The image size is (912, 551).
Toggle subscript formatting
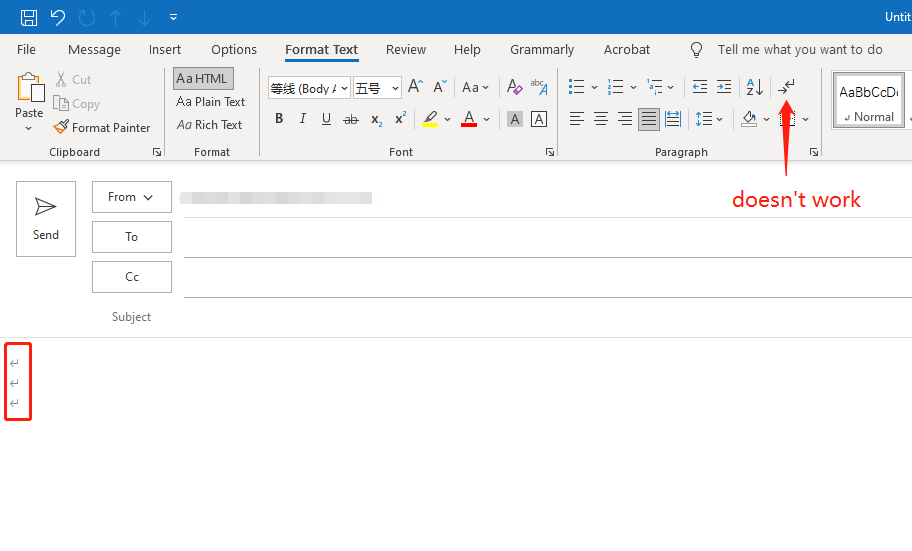click(x=376, y=119)
